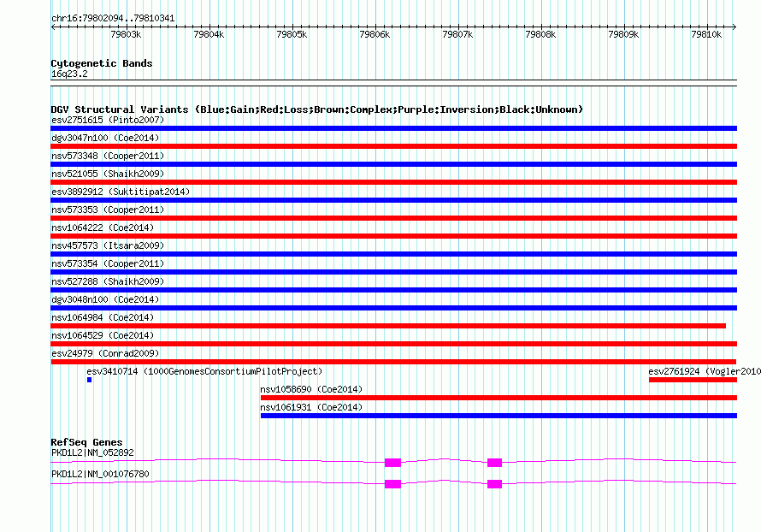Select the short red esv2761924 variant bar
761x532 pixels.
coord(693,380)
